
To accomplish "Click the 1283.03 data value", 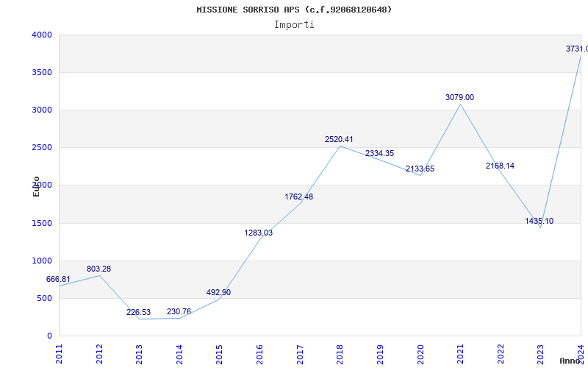I will click(x=259, y=233).
